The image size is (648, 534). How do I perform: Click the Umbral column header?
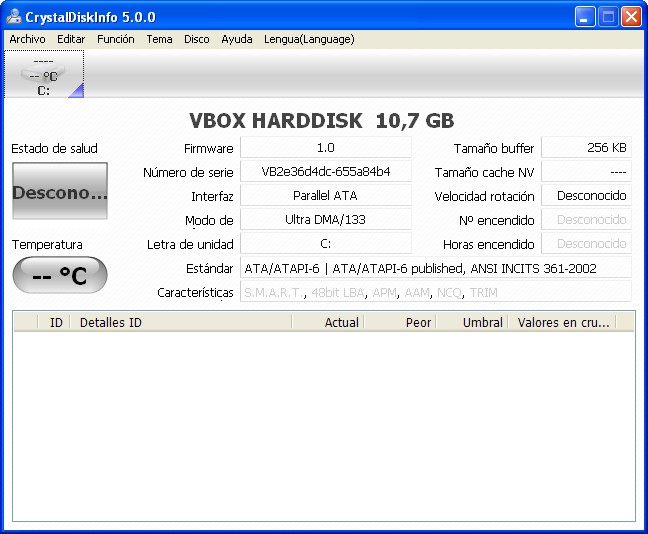coord(472,322)
